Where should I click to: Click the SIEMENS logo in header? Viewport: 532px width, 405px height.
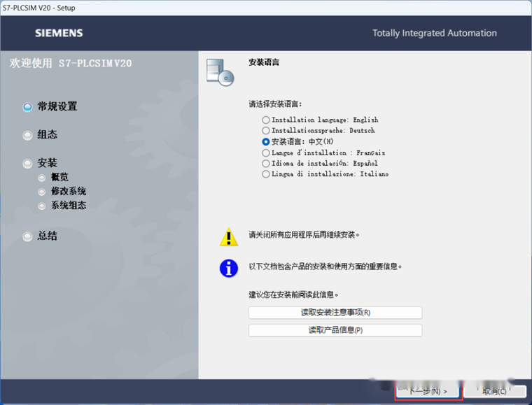(59, 33)
